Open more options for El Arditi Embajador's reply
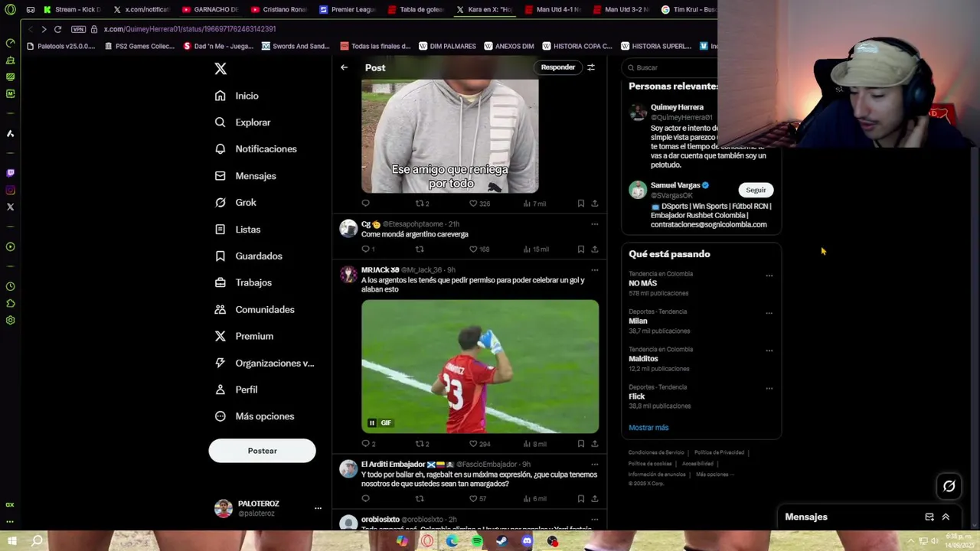 pos(594,465)
